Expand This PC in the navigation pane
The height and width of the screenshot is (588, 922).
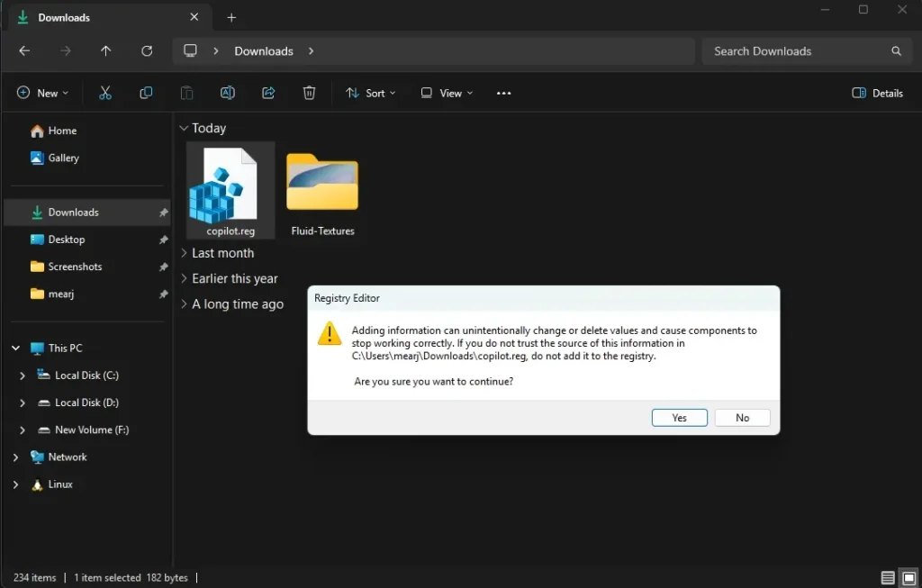(x=15, y=348)
